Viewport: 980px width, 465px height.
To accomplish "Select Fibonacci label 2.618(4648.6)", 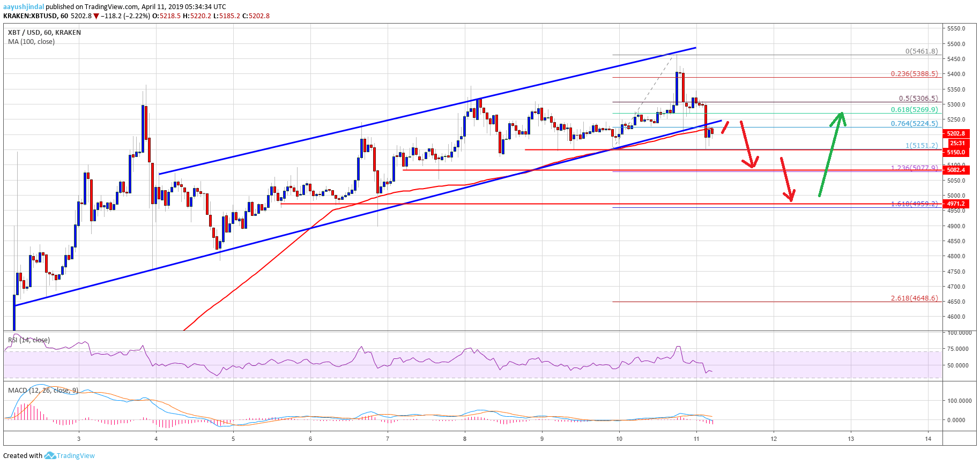I will tap(915, 298).
